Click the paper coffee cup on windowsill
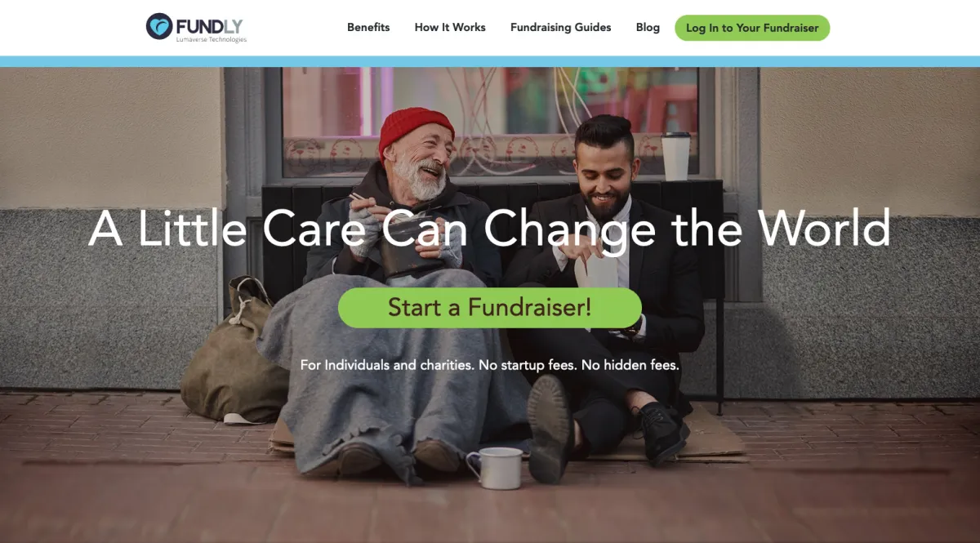The image size is (980, 543). 675,156
